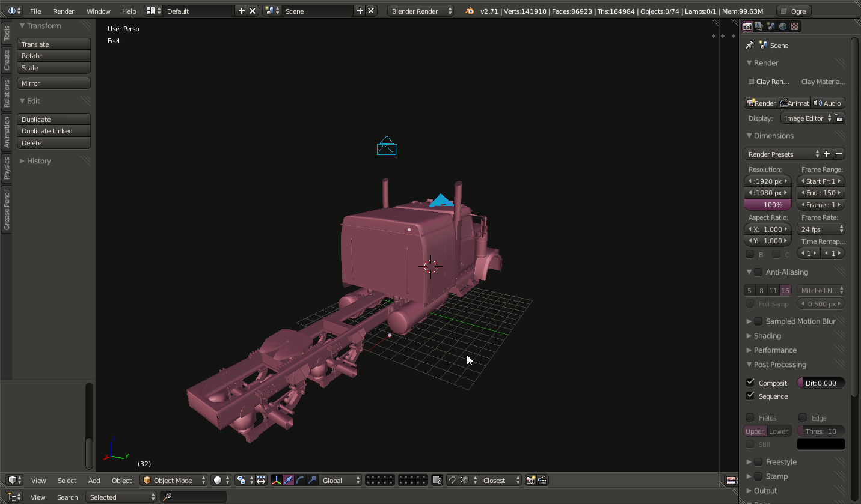
Task: Switch to the Create tab
Action: (7, 59)
